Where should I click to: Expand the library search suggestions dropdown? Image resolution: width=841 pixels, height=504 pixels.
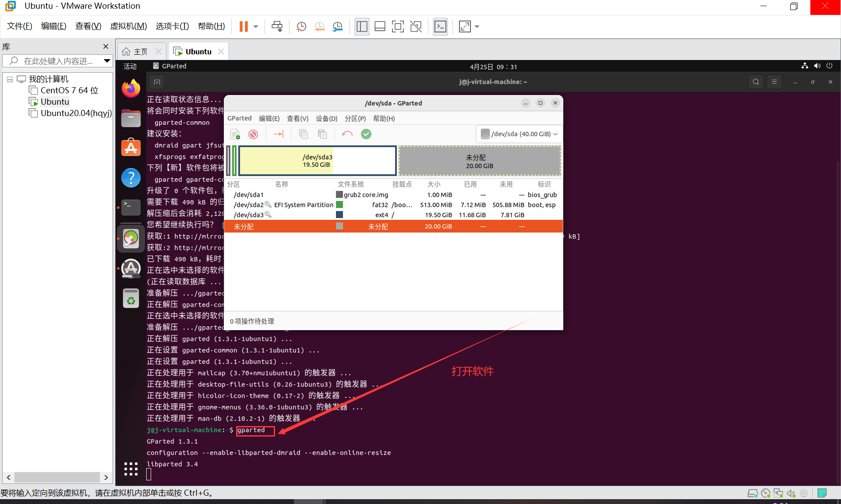(106, 61)
